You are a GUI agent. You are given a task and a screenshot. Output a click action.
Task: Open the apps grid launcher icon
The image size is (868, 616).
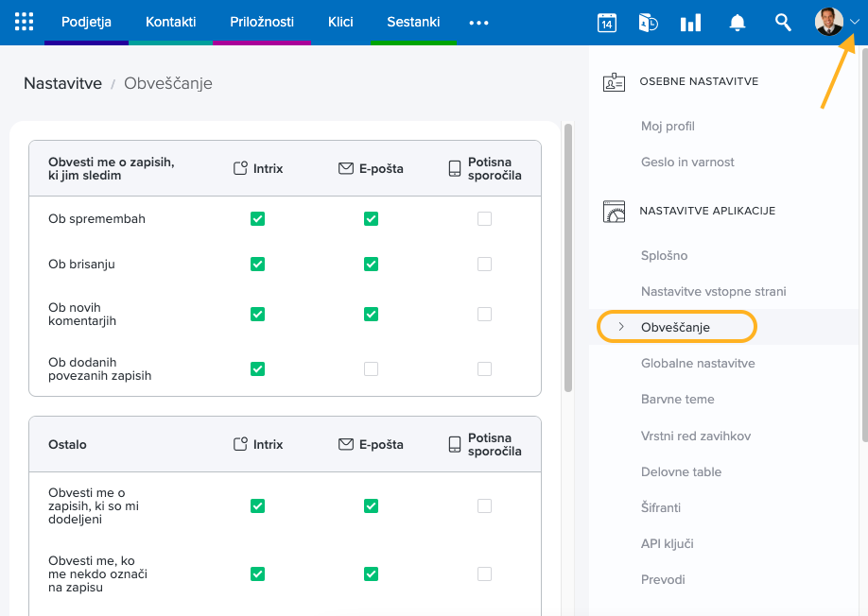point(25,22)
